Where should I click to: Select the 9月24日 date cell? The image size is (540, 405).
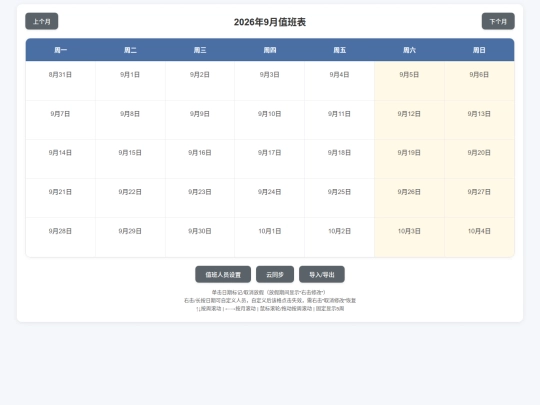click(x=270, y=198)
